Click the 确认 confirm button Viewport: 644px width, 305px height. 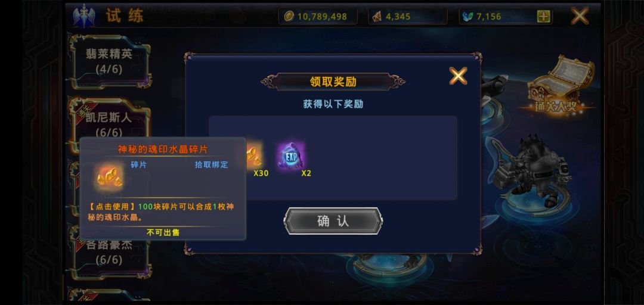(333, 221)
